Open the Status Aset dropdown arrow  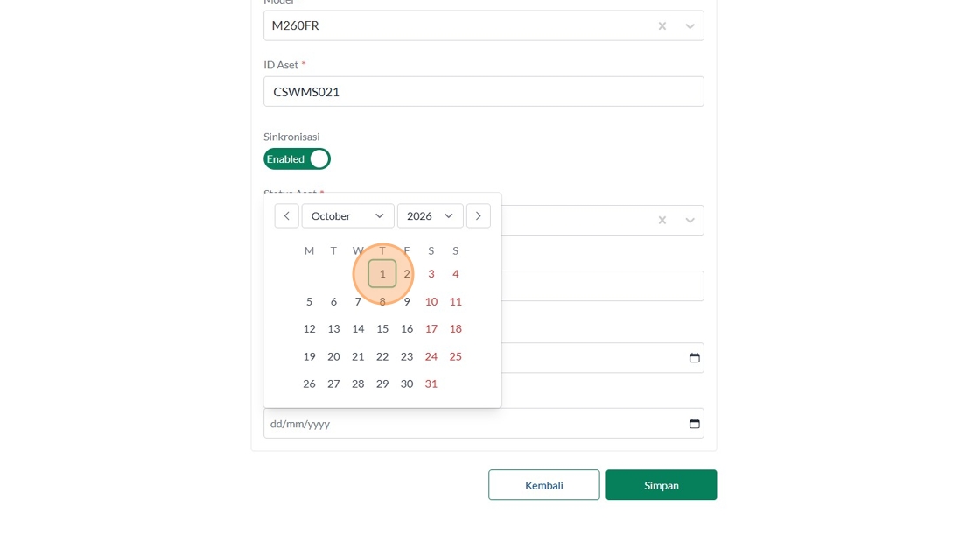coord(689,221)
